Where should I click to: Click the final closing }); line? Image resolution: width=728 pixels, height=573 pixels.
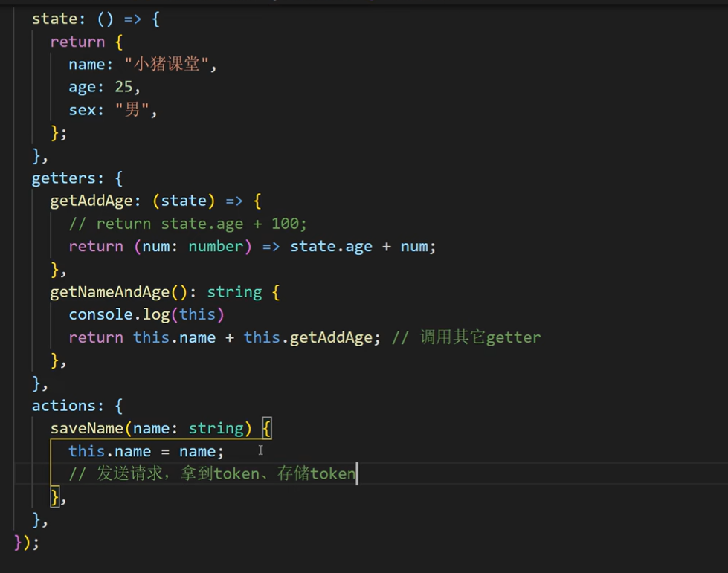coord(27,542)
